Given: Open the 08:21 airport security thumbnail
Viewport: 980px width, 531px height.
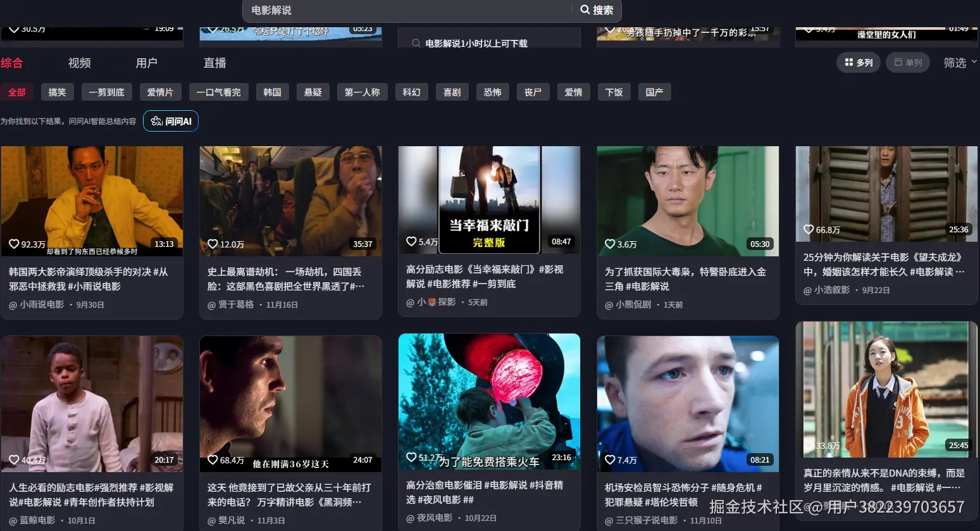Looking at the screenshot, I should pyautogui.click(x=688, y=404).
